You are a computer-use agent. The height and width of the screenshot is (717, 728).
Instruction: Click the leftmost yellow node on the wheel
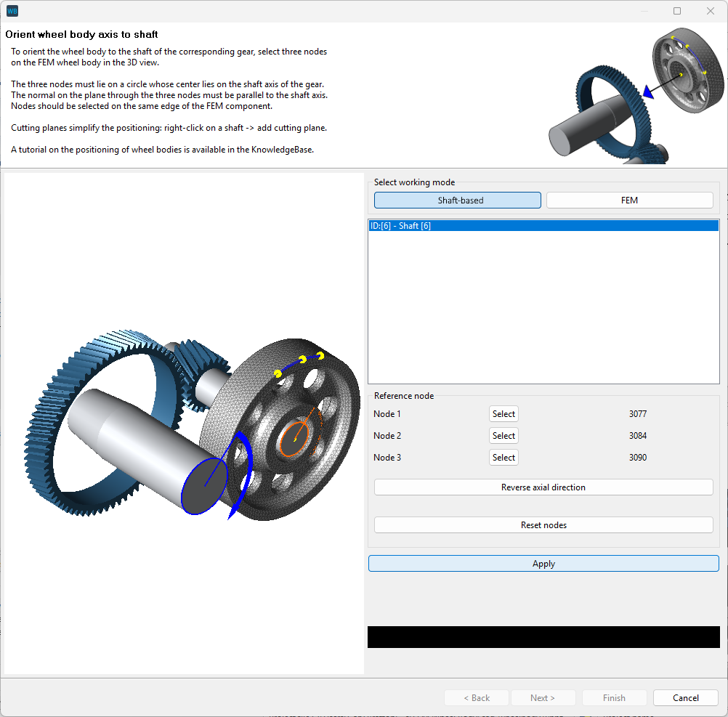pyautogui.click(x=278, y=373)
